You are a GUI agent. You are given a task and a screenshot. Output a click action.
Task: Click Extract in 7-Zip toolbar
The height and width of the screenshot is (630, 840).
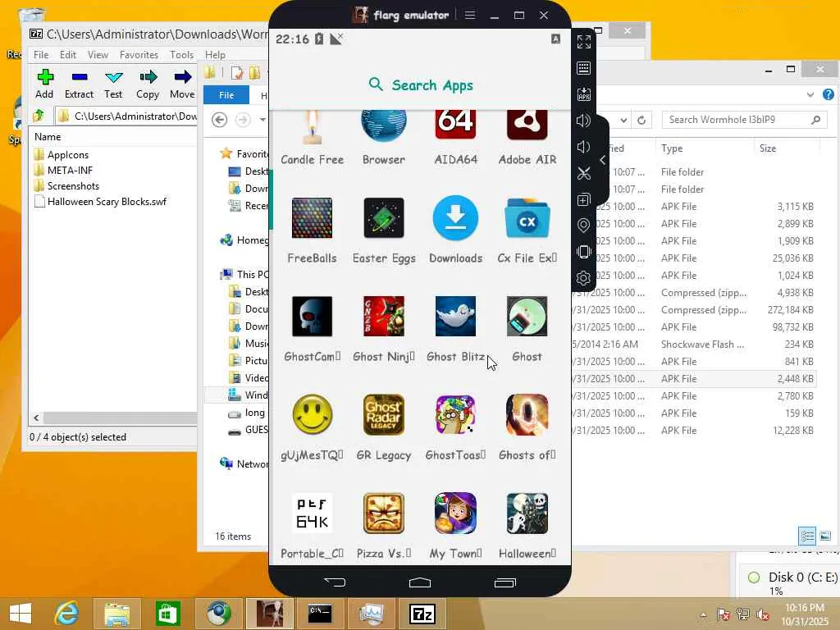tap(79, 84)
